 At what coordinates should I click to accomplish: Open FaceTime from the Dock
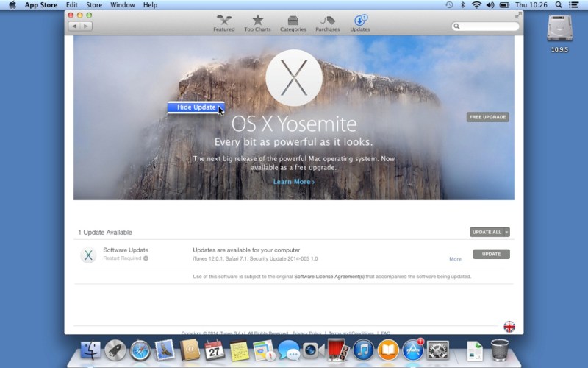[313, 350]
